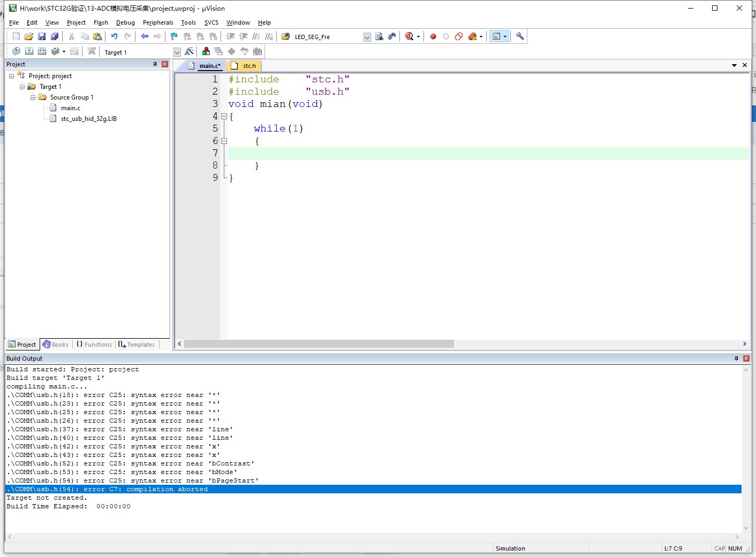Pin the Build Output panel
The width and height of the screenshot is (756, 557).
click(736, 358)
